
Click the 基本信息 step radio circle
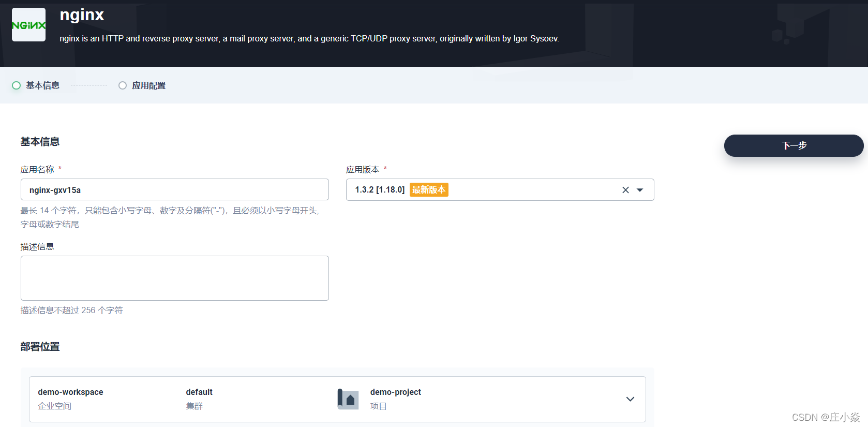[17, 85]
